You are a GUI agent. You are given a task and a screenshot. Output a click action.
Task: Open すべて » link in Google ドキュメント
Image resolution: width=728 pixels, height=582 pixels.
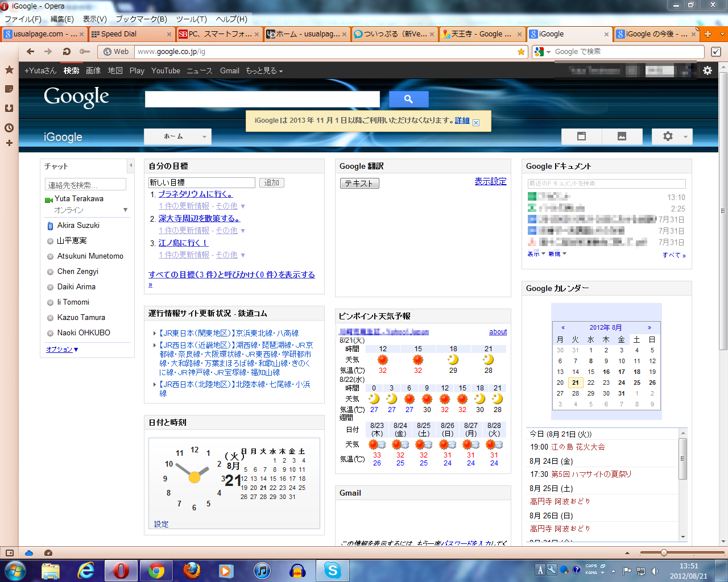pos(674,255)
